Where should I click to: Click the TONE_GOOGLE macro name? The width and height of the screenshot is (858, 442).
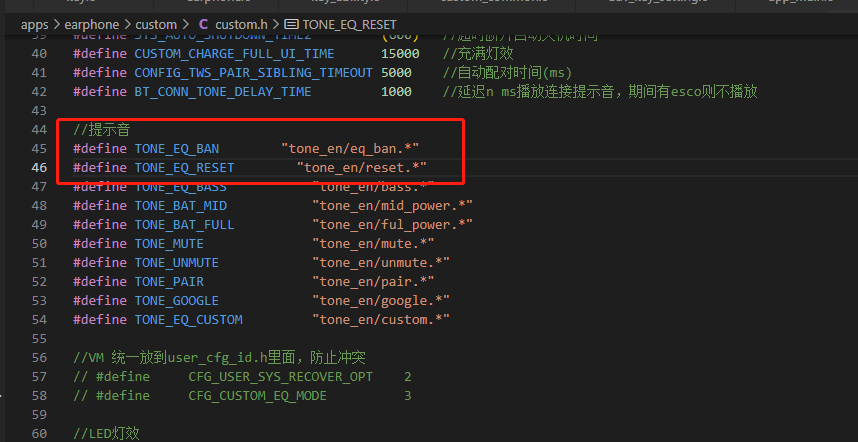[x=177, y=301]
